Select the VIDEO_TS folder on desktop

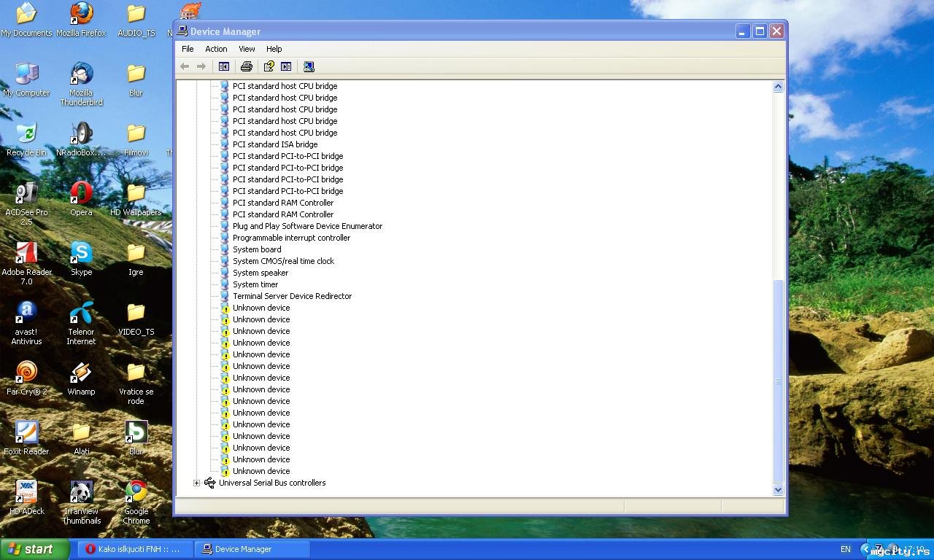pos(136,319)
